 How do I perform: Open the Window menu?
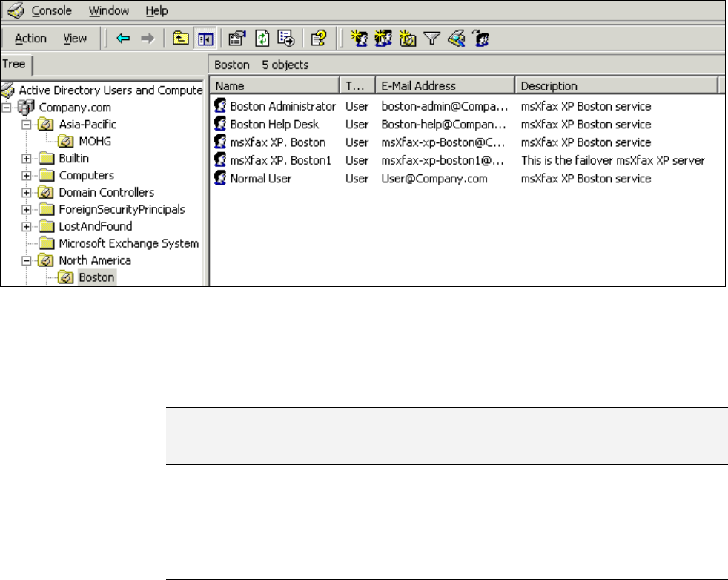(109, 10)
